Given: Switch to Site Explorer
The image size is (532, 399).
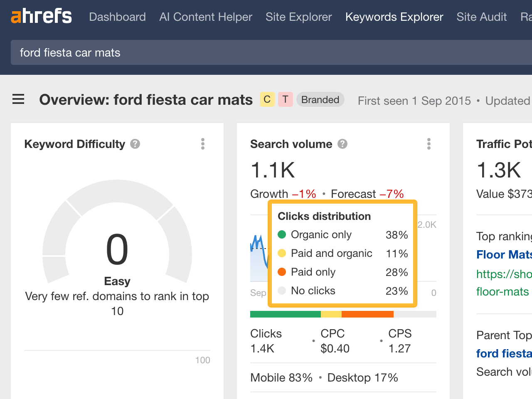Looking at the screenshot, I should coord(298,17).
